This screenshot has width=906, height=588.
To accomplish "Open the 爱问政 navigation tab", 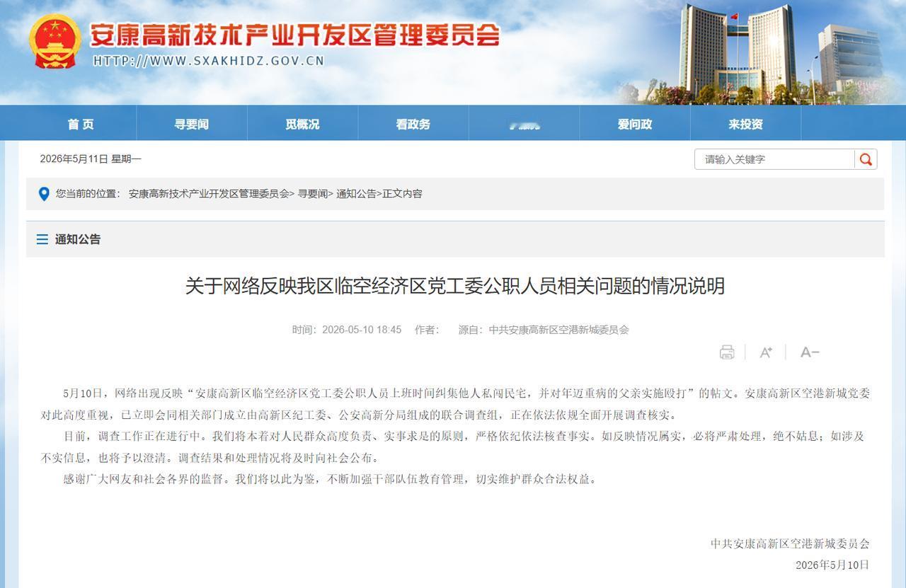I will click(x=635, y=124).
